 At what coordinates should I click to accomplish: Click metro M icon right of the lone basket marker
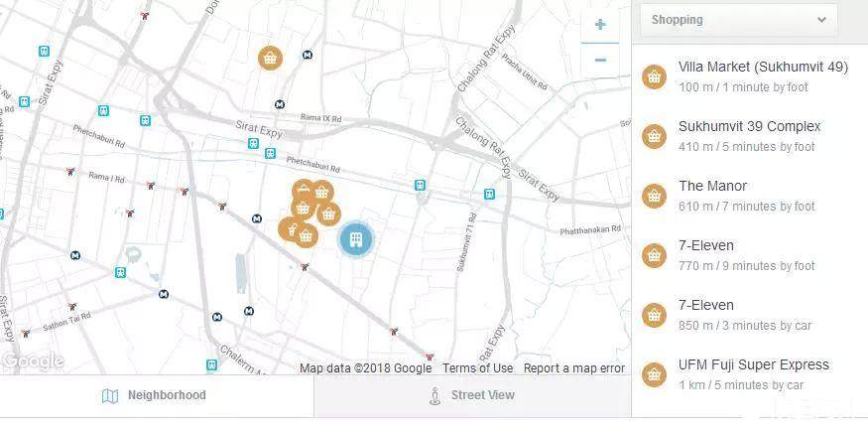[308, 55]
